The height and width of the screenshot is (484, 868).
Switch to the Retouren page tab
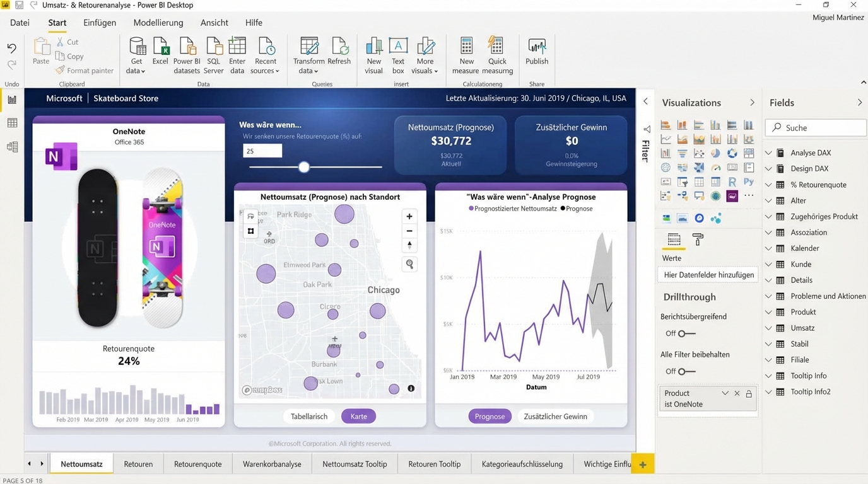coord(138,464)
